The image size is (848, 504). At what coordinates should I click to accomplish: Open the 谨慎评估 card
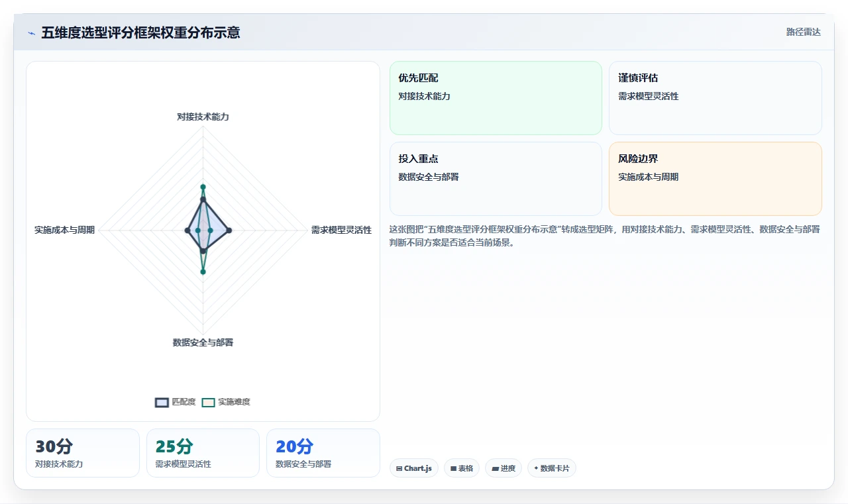[715, 98]
